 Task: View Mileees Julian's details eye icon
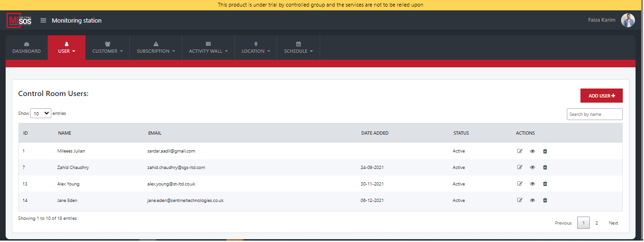pyautogui.click(x=532, y=151)
